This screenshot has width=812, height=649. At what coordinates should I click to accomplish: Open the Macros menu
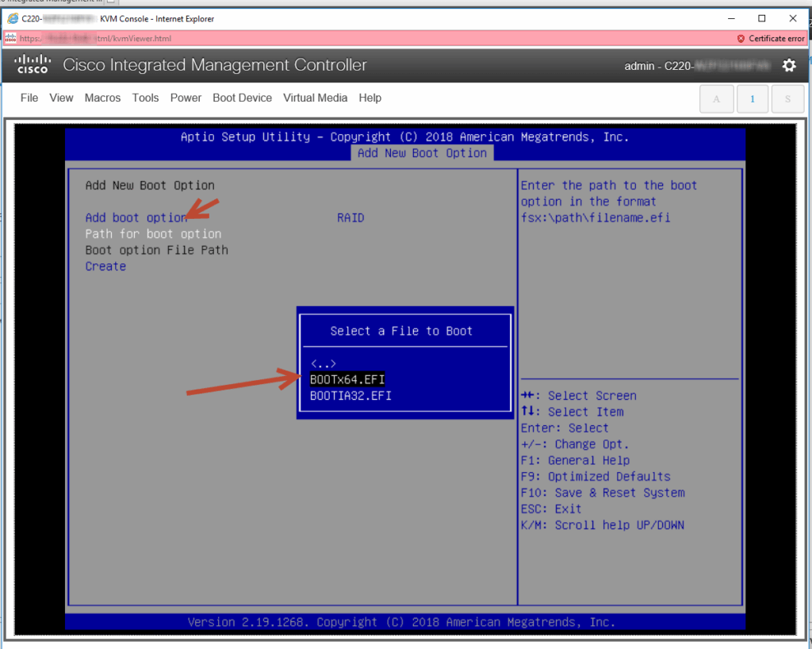click(x=102, y=98)
